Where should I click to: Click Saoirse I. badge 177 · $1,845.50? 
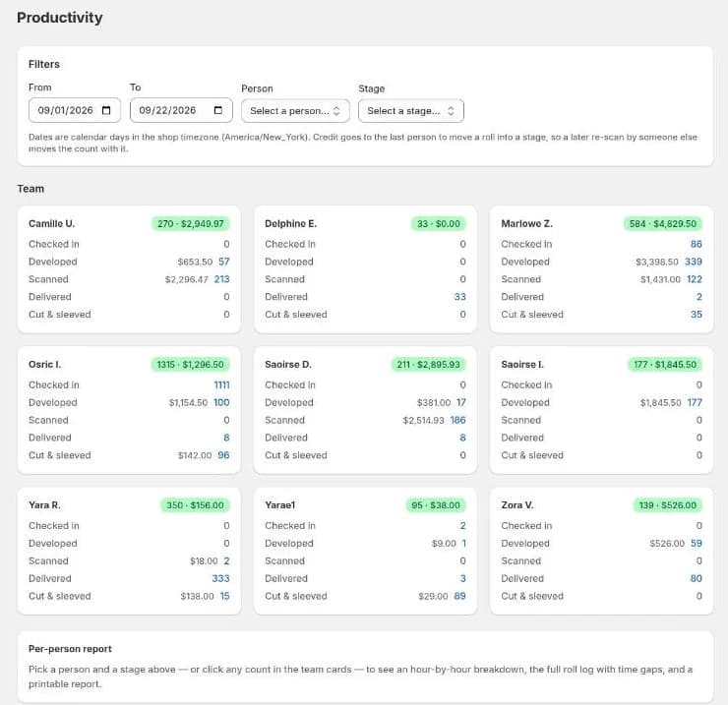click(x=665, y=365)
